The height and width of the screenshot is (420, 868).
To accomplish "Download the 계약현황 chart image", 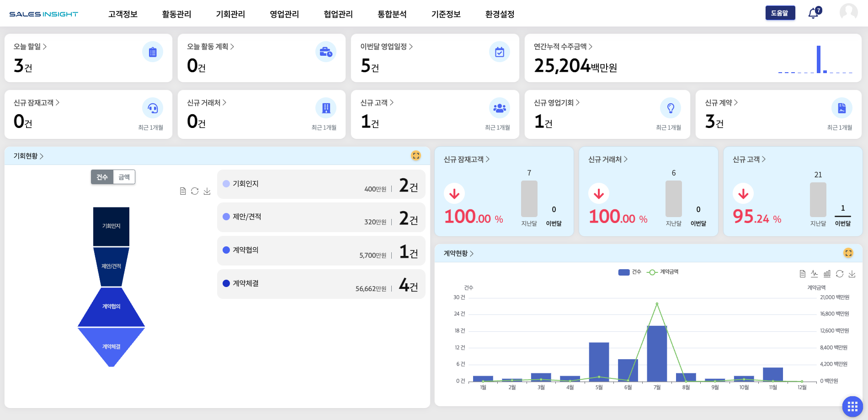I will tap(852, 274).
